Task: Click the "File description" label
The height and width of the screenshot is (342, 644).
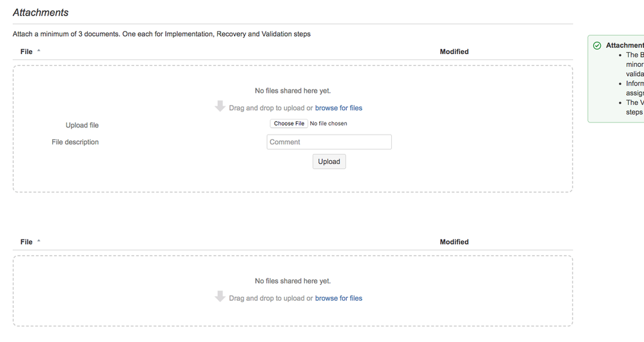Action: click(x=75, y=142)
